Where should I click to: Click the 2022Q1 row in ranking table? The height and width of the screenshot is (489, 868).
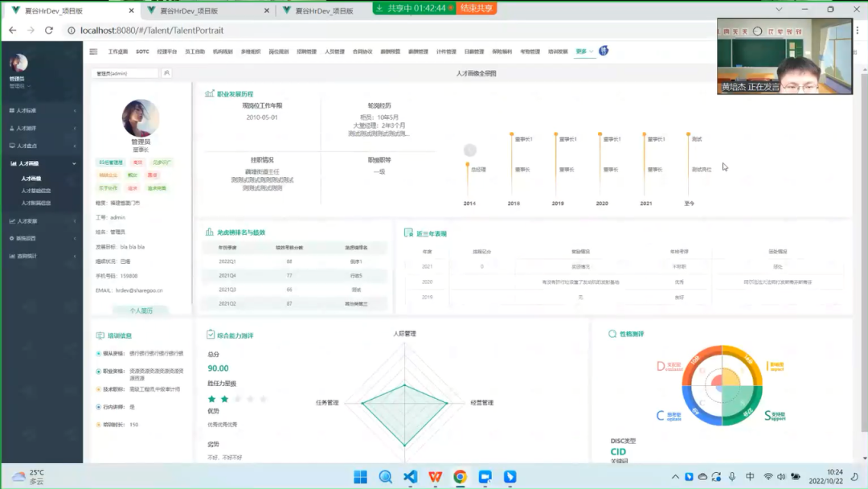click(294, 261)
